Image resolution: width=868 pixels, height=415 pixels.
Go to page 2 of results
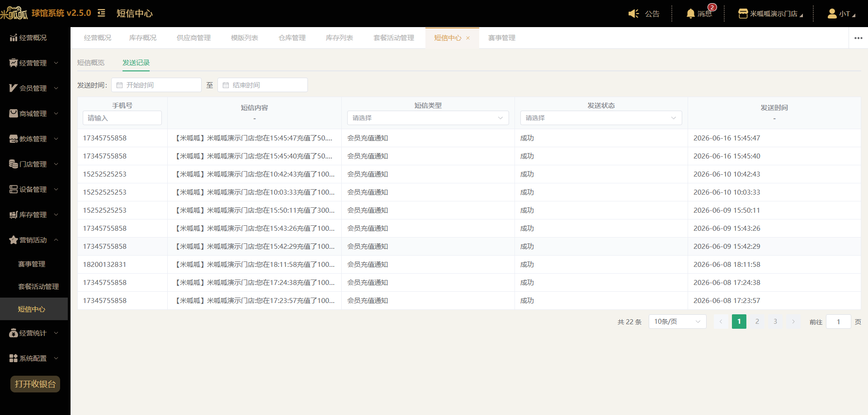point(757,322)
